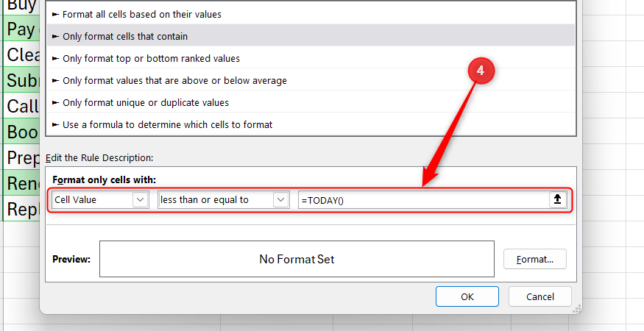Click the collapse dialog range selector icon
Image resolution: width=644 pixels, height=331 pixels.
pyautogui.click(x=557, y=199)
